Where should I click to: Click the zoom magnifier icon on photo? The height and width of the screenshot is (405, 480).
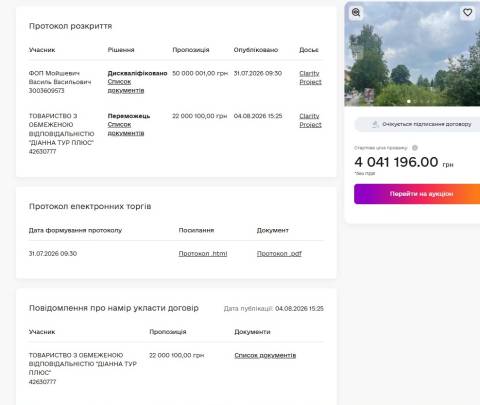[356, 12]
